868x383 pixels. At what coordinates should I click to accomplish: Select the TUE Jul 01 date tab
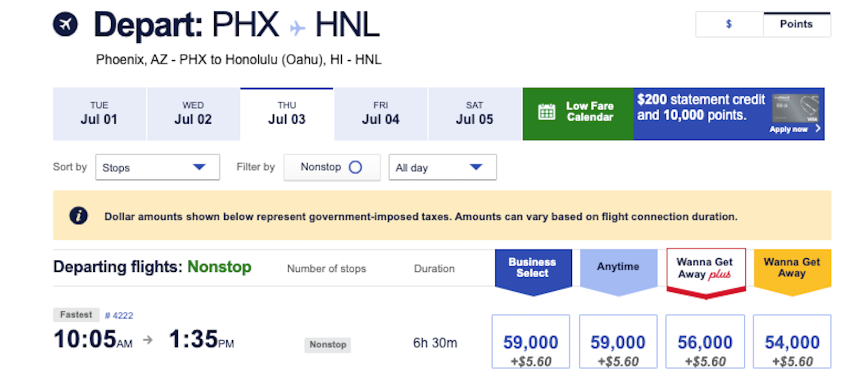coord(99,114)
